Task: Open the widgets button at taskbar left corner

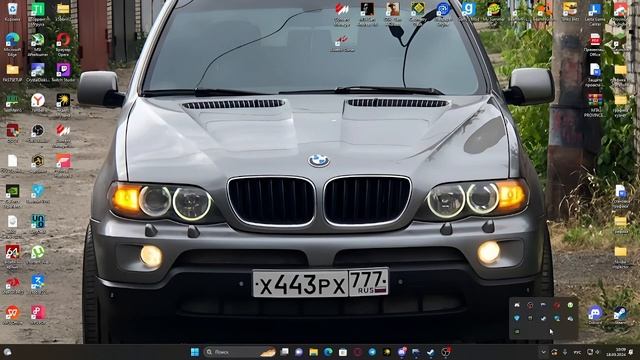Action: pyautogui.click(x=7, y=352)
